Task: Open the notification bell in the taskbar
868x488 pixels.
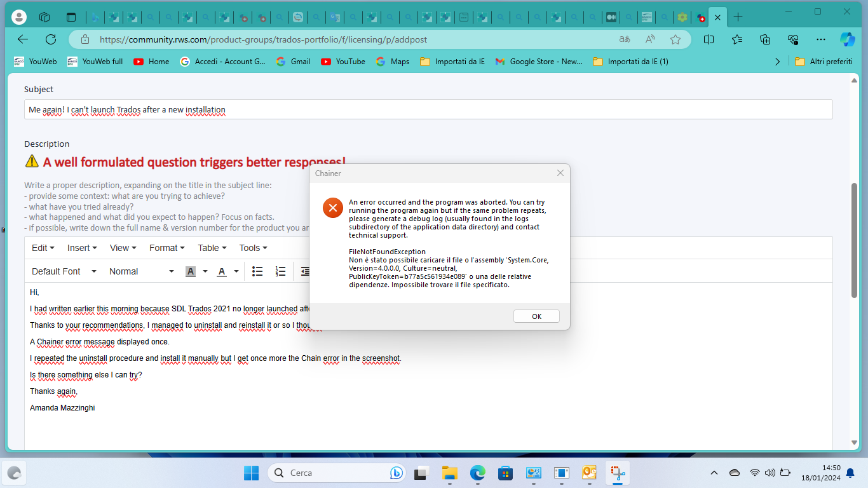Action: tap(850, 473)
